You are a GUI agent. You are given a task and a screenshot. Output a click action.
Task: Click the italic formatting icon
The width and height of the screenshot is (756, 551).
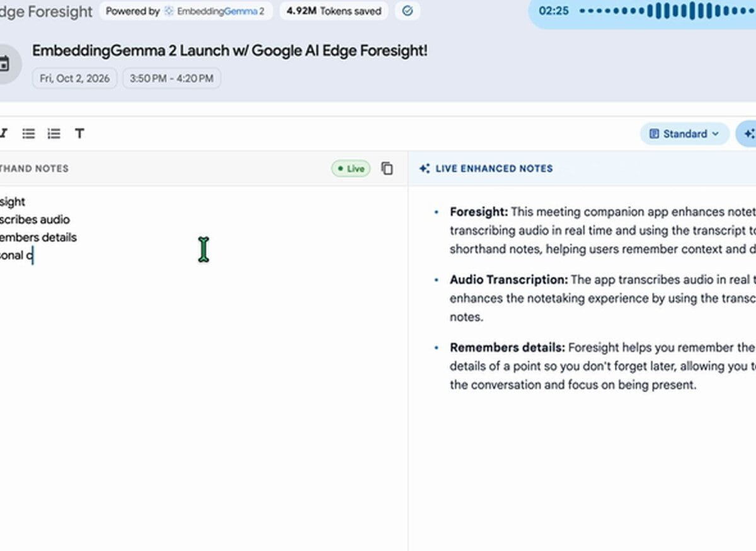pos(3,134)
